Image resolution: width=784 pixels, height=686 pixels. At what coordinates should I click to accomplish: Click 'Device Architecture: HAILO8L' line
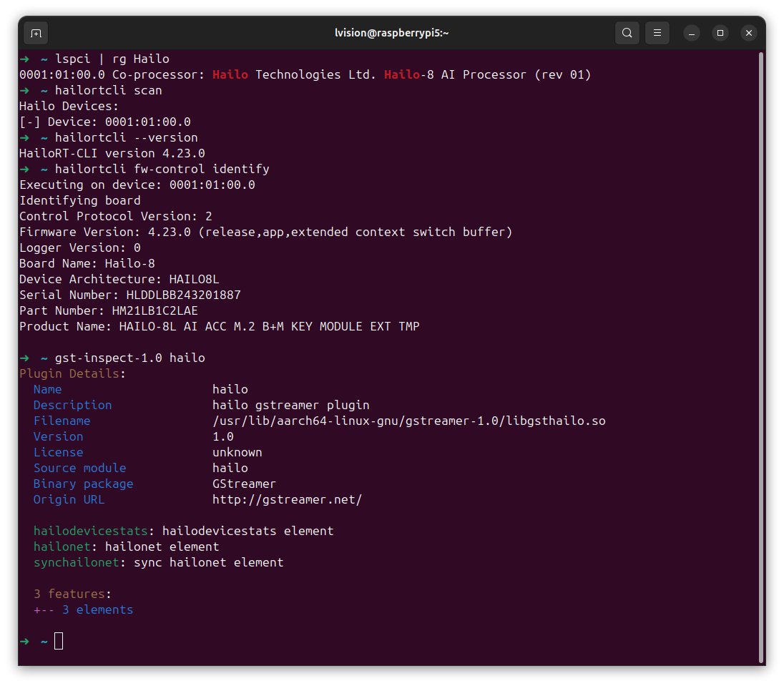119,280
